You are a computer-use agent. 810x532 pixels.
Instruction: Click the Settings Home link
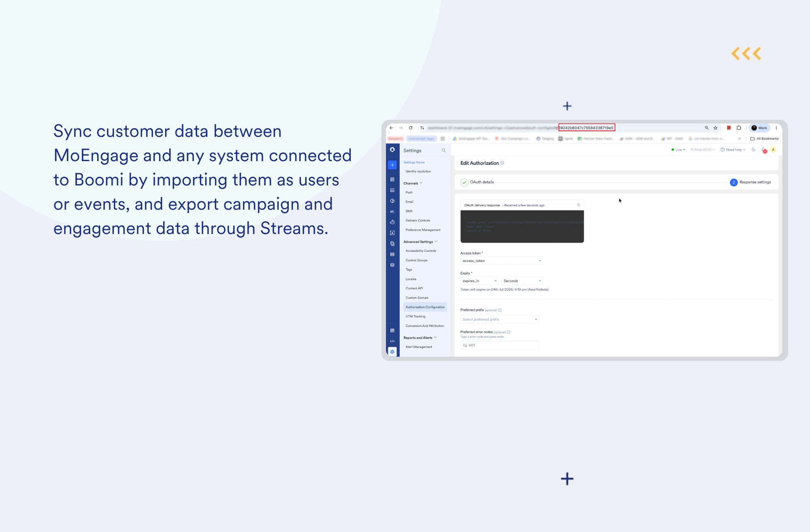[x=414, y=162]
